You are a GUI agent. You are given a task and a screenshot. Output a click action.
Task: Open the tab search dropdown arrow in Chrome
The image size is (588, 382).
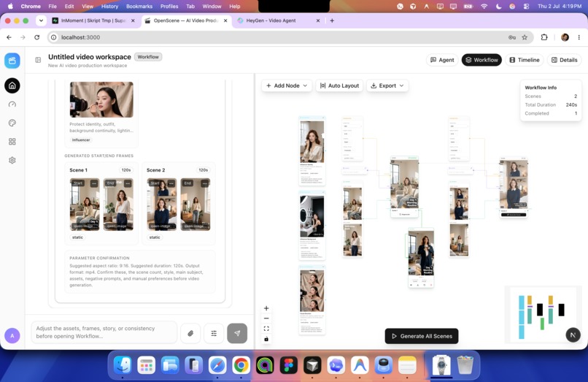tap(41, 20)
